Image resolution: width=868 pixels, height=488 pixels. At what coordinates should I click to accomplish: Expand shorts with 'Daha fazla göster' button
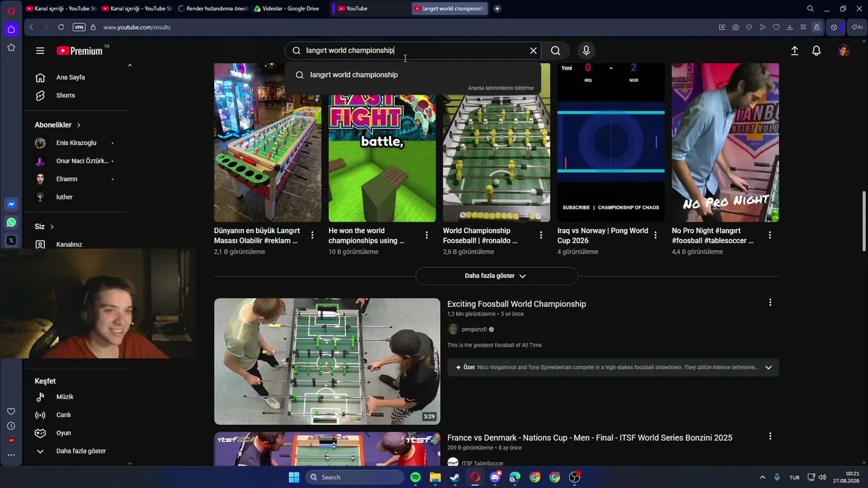coord(496,276)
